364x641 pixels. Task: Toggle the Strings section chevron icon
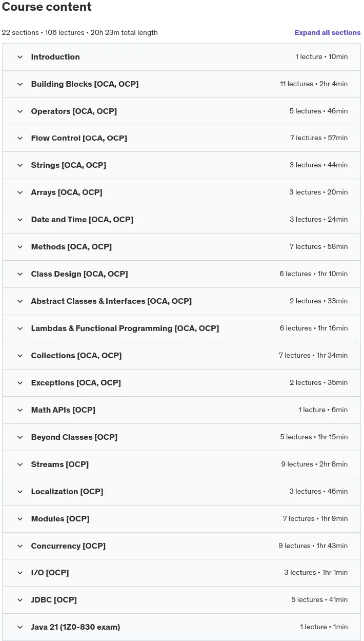click(20, 165)
